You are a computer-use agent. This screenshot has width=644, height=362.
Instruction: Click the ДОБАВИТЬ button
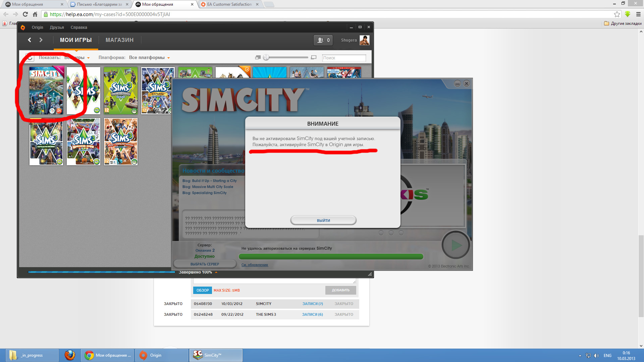coord(340,290)
